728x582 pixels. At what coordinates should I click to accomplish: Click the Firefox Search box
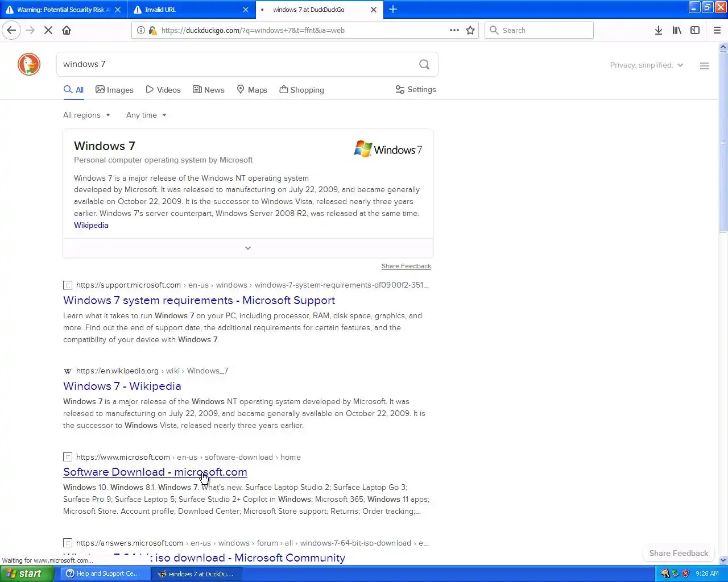click(539, 30)
